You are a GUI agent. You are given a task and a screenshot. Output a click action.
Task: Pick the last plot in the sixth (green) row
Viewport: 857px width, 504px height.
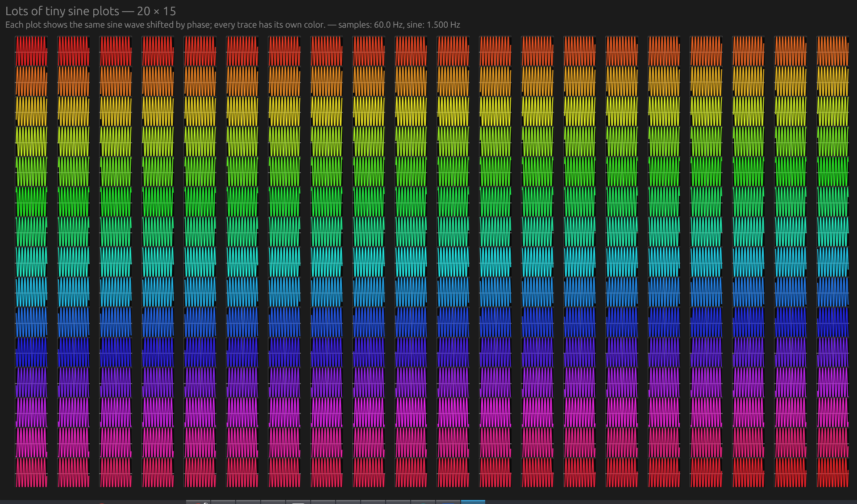(833, 202)
